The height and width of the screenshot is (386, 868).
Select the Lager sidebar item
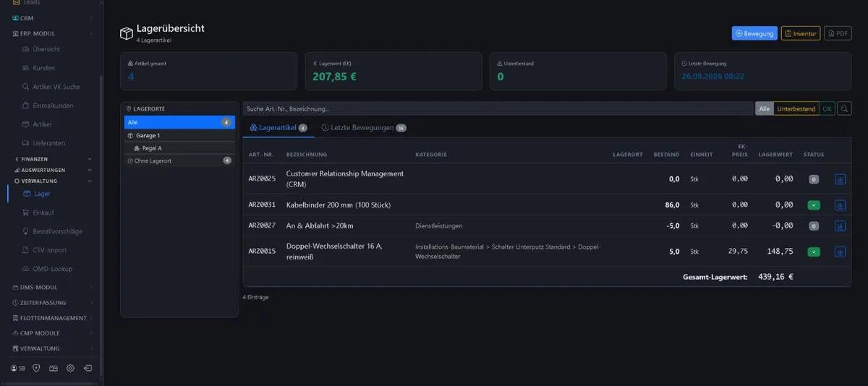pos(42,194)
